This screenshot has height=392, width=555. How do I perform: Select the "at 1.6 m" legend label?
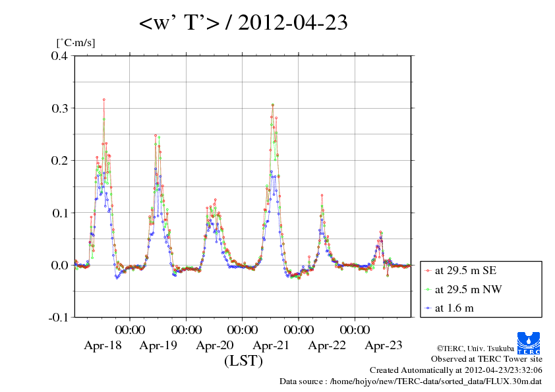click(454, 308)
